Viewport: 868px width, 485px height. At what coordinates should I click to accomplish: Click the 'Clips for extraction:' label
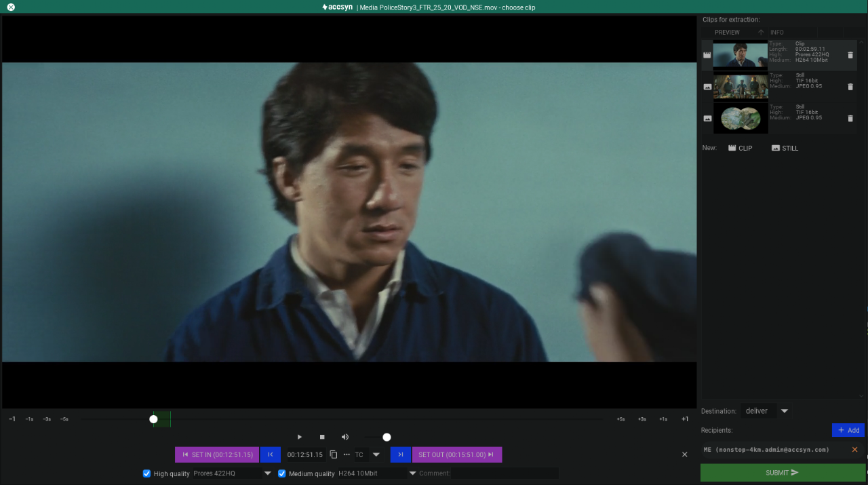pos(731,20)
